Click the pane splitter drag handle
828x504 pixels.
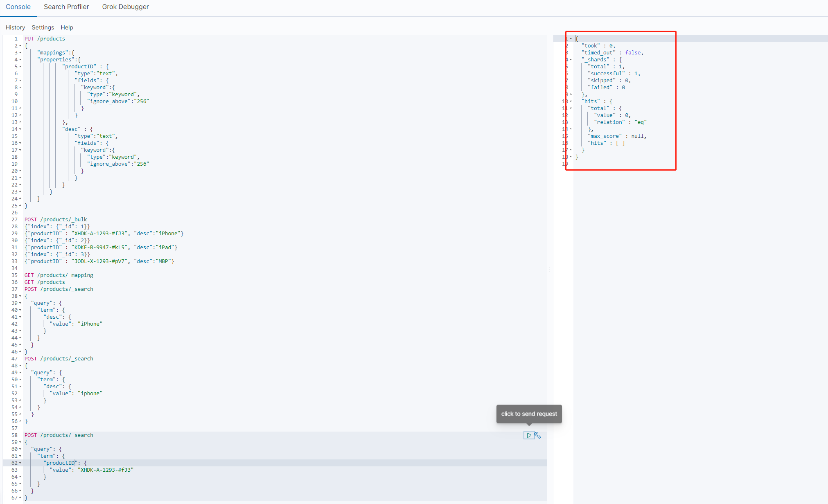coord(550,269)
